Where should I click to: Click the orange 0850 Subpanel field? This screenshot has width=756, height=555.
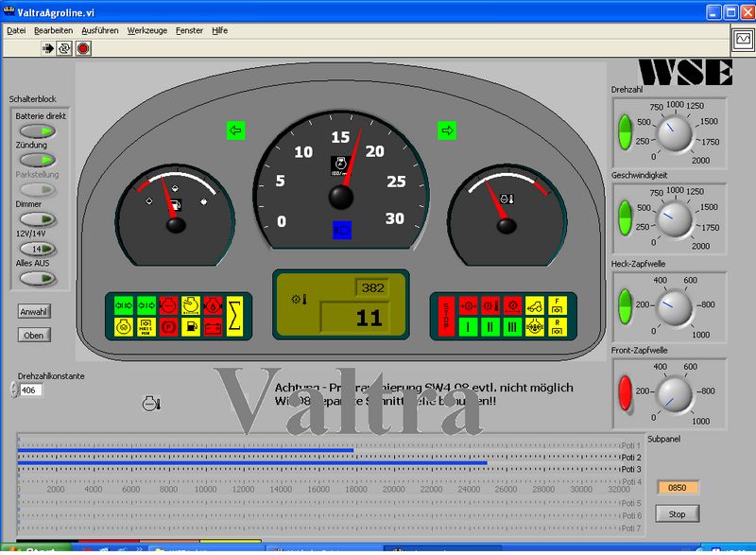(x=677, y=488)
